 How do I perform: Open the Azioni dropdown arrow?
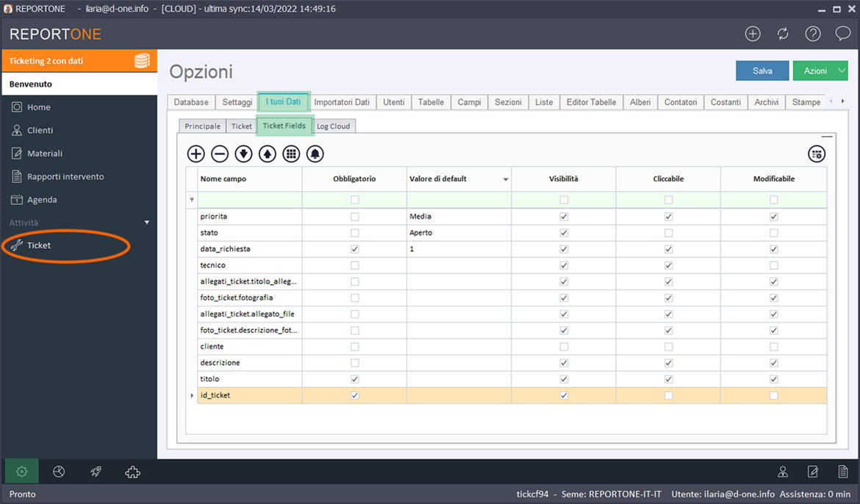tap(840, 71)
